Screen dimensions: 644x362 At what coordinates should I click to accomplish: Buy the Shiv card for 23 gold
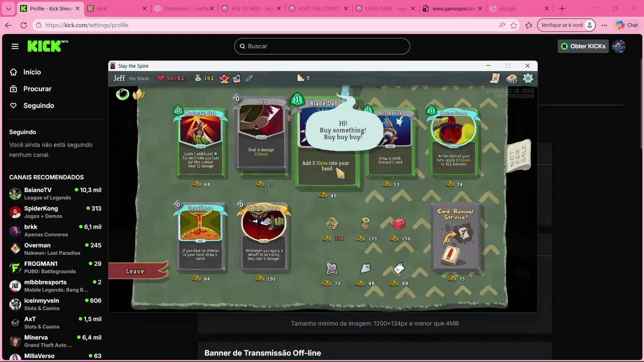coord(262,135)
